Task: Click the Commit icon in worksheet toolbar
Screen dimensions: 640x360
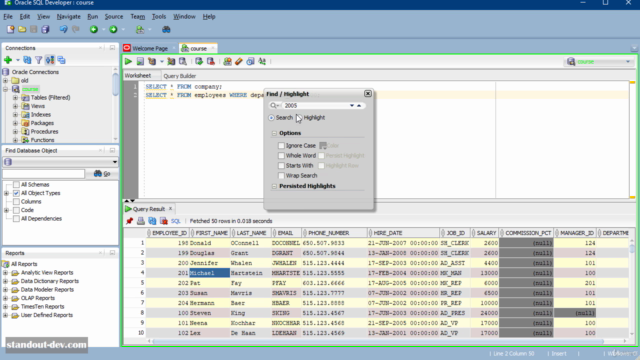Action: coord(199,62)
